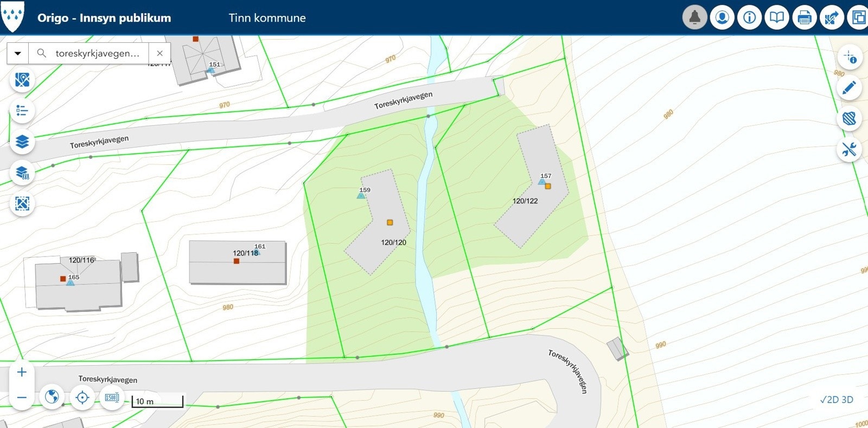
Task: Open the help book icon
Action: click(777, 18)
